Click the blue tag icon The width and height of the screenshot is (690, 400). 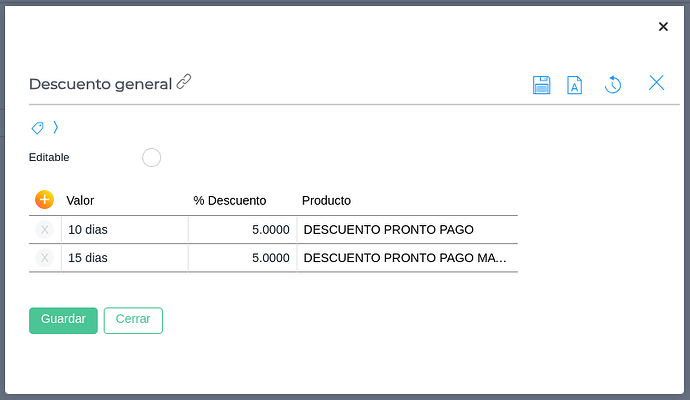pyautogui.click(x=37, y=128)
